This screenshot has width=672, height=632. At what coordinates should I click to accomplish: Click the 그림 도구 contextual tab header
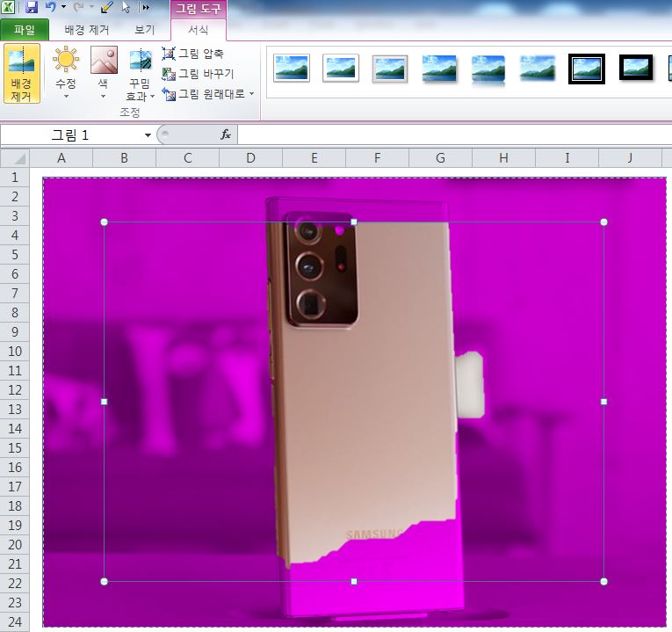[x=199, y=9]
